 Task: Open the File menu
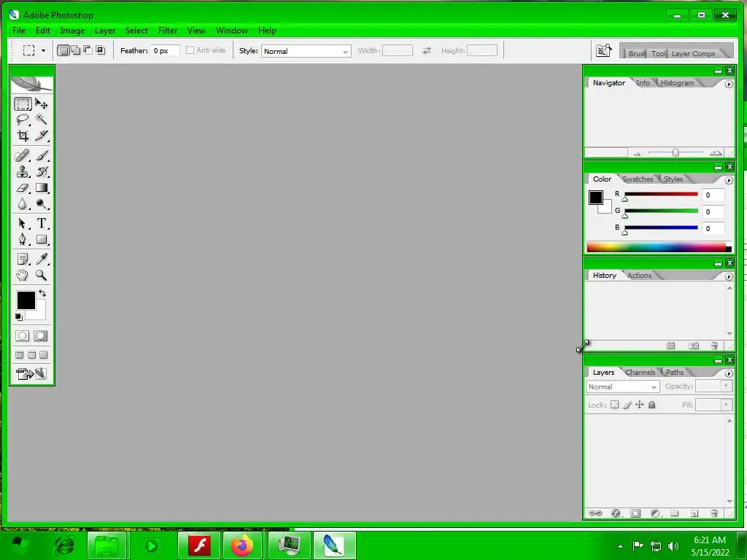tap(19, 31)
